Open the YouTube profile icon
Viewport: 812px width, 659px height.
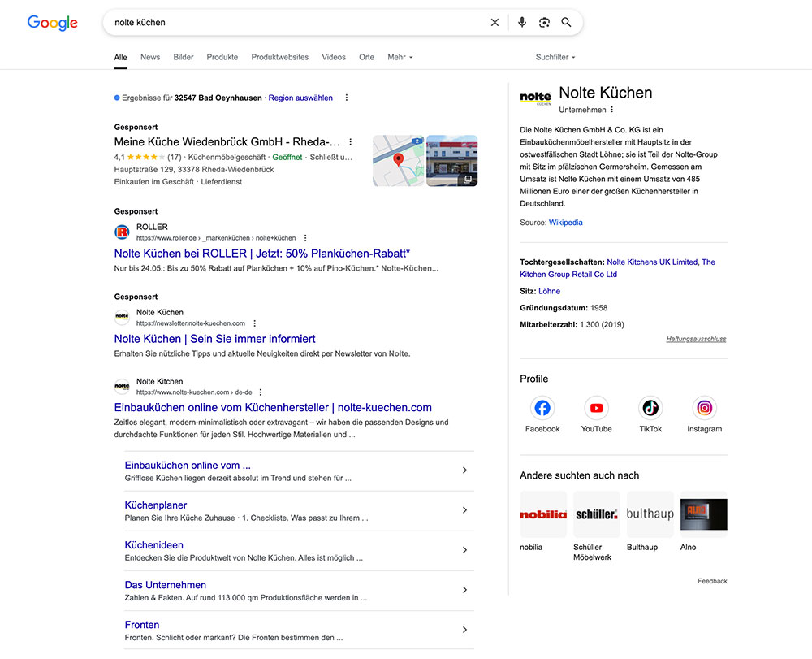pos(596,408)
